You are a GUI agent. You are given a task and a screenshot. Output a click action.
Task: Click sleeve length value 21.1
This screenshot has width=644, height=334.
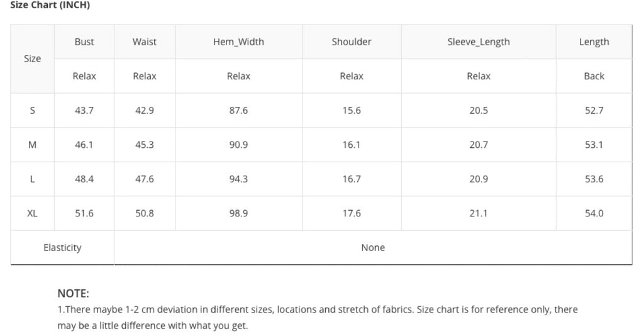(x=479, y=213)
